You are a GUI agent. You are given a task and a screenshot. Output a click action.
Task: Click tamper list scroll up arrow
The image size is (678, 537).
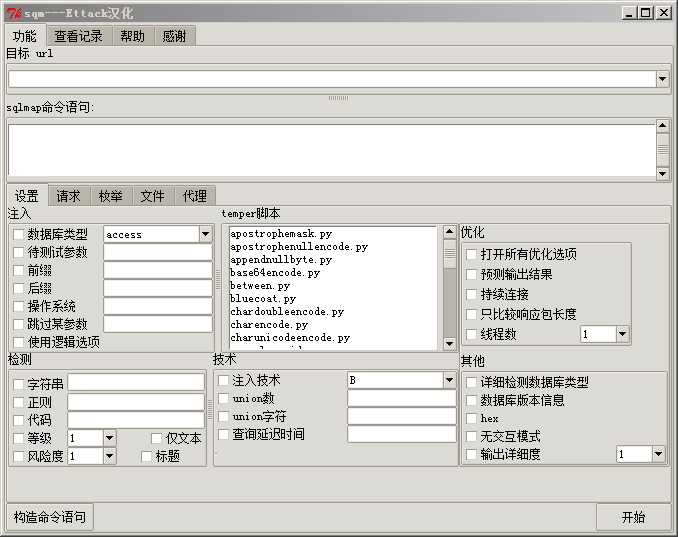[450, 232]
